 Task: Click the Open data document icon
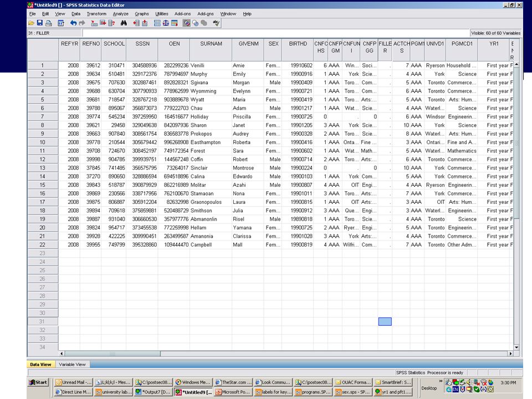(x=31, y=23)
